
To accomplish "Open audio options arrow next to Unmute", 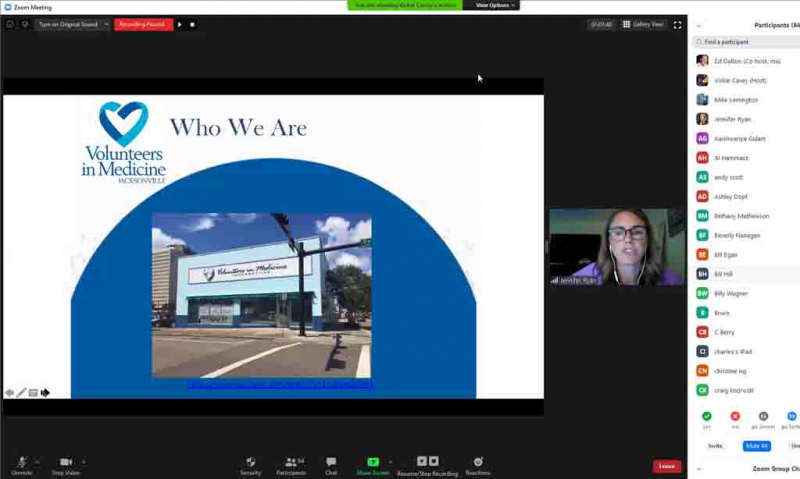I will click(37, 462).
